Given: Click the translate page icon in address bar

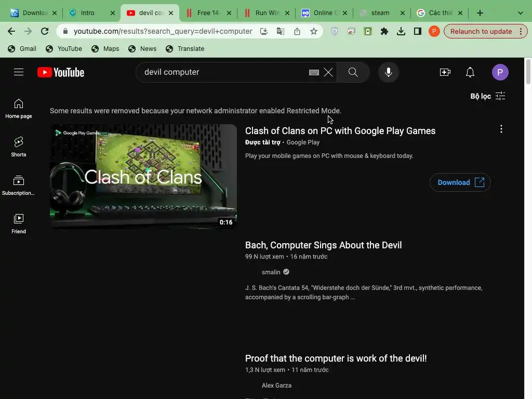Looking at the screenshot, I should pos(280,31).
